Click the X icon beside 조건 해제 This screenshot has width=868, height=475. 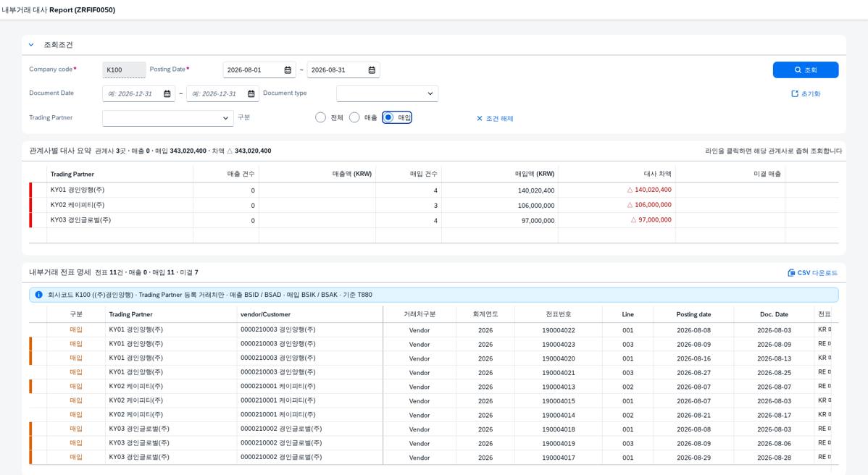(x=480, y=118)
